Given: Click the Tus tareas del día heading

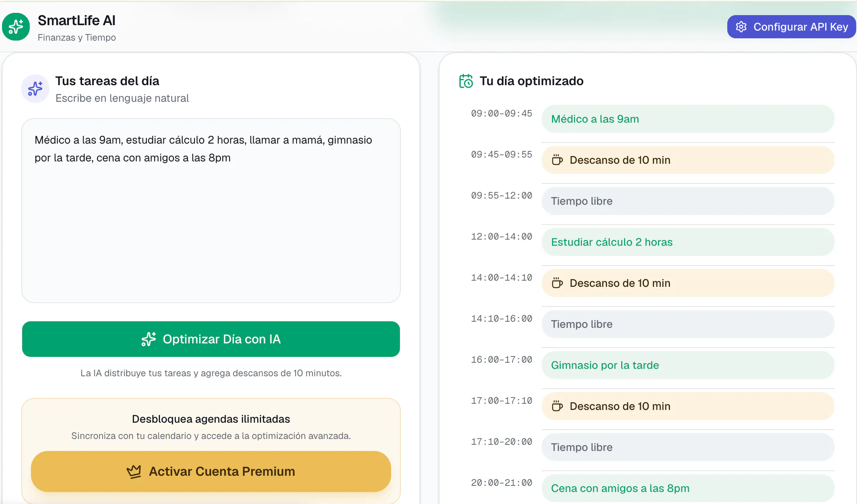Looking at the screenshot, I should tap(107, 81).
